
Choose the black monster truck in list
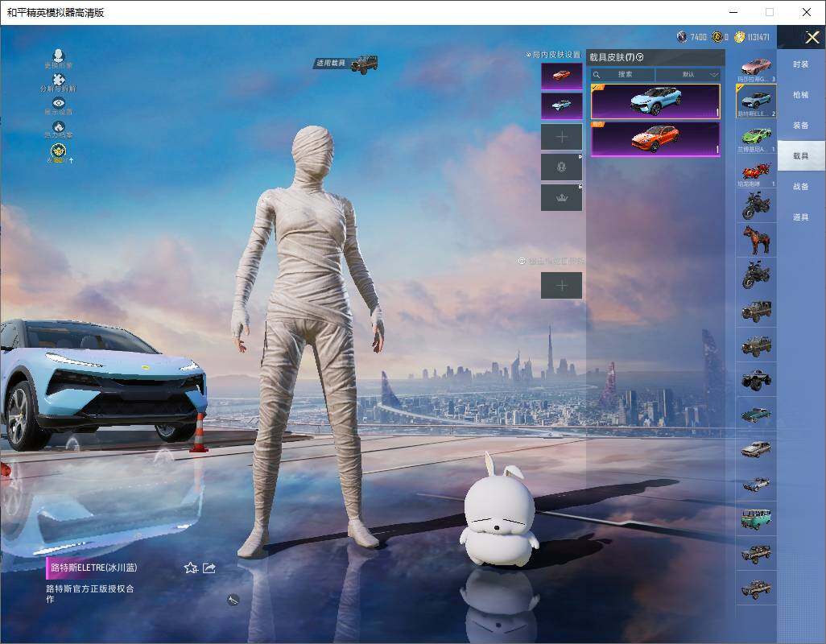coord(756,380)
